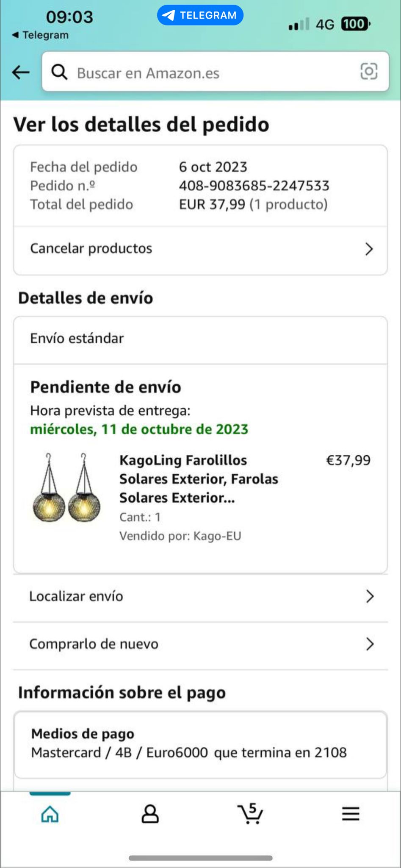Open the hamburger menu icon
This screenshot has width=401, height=868.
coord(351,814)
